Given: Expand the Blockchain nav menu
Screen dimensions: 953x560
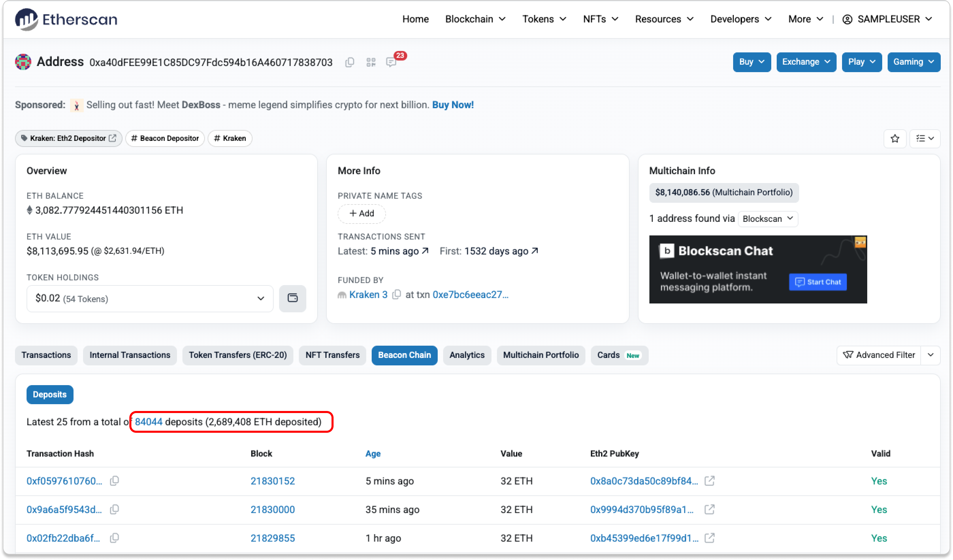Looking at the screenshot, I should (x=475, y=19).
